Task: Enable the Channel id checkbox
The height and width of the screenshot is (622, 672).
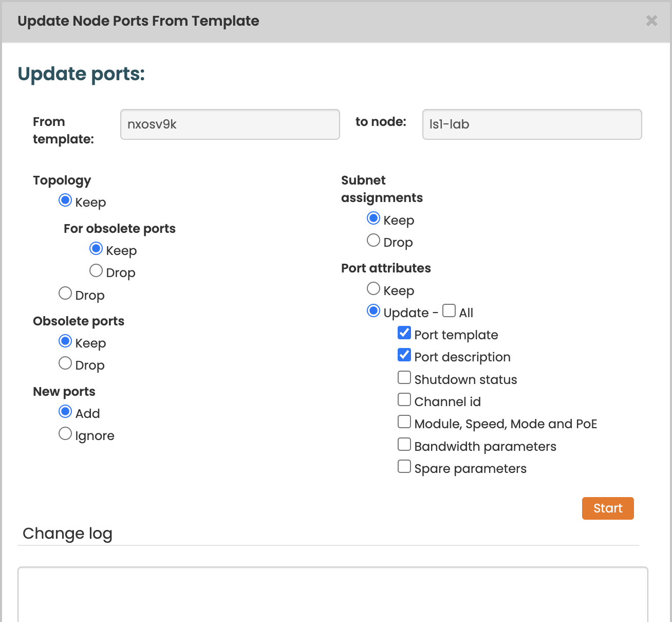Action: 404,400
